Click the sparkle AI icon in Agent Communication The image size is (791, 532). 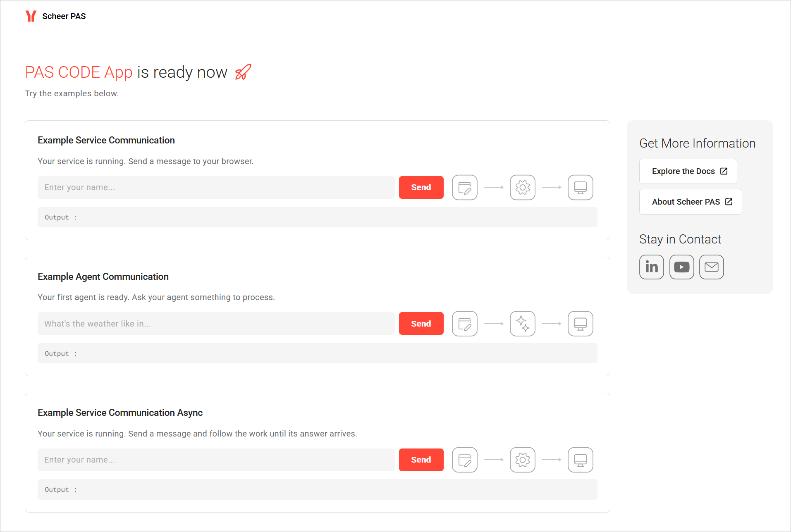pyautogui.click(x=522, y=324)
